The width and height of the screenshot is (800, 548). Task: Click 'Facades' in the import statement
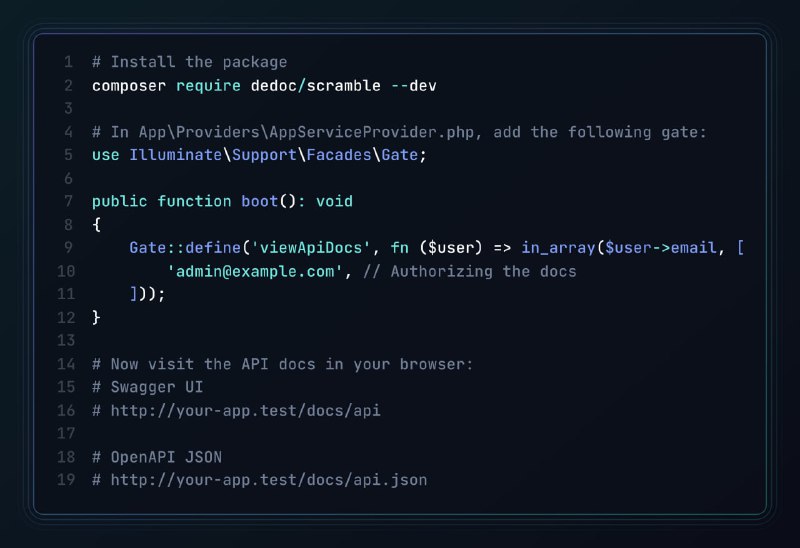click(x=339, y=155)
